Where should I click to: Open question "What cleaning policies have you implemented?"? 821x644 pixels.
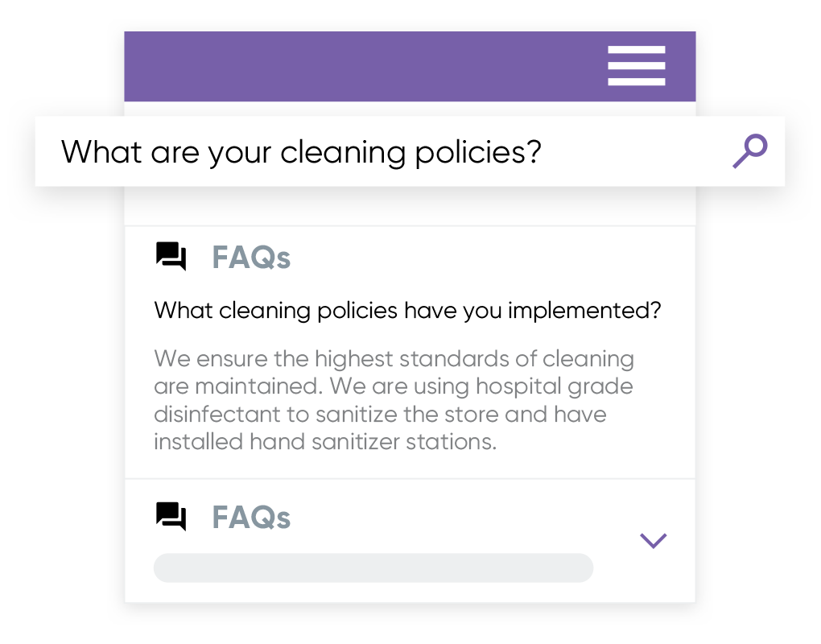pos(407,311)
